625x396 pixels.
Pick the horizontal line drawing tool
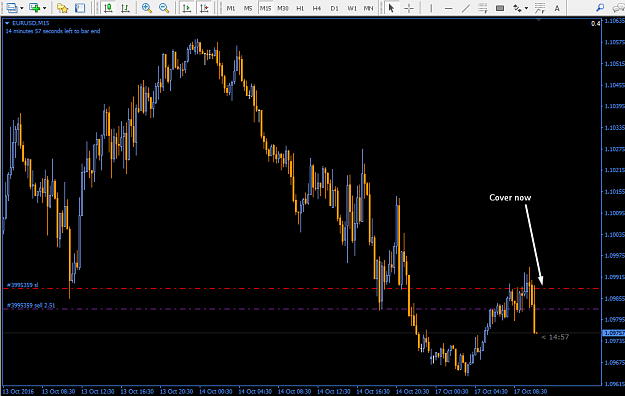[x=448, y=8]
